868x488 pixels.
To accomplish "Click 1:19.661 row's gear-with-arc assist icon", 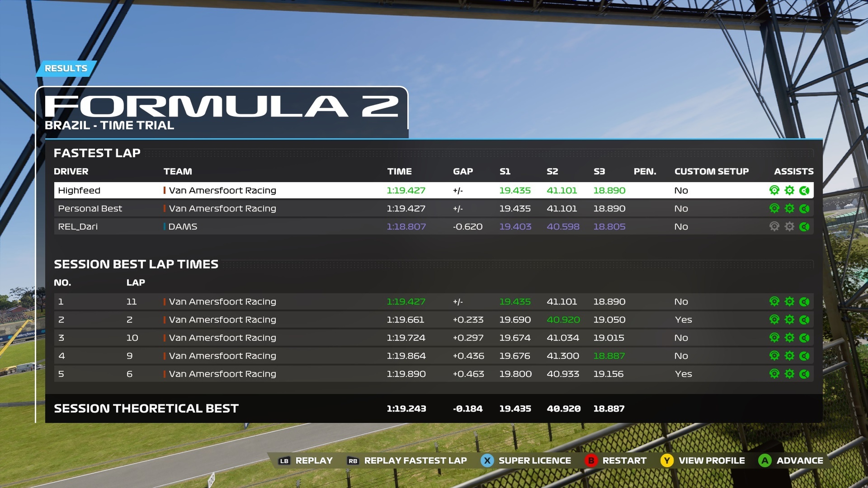I will 774,319.
